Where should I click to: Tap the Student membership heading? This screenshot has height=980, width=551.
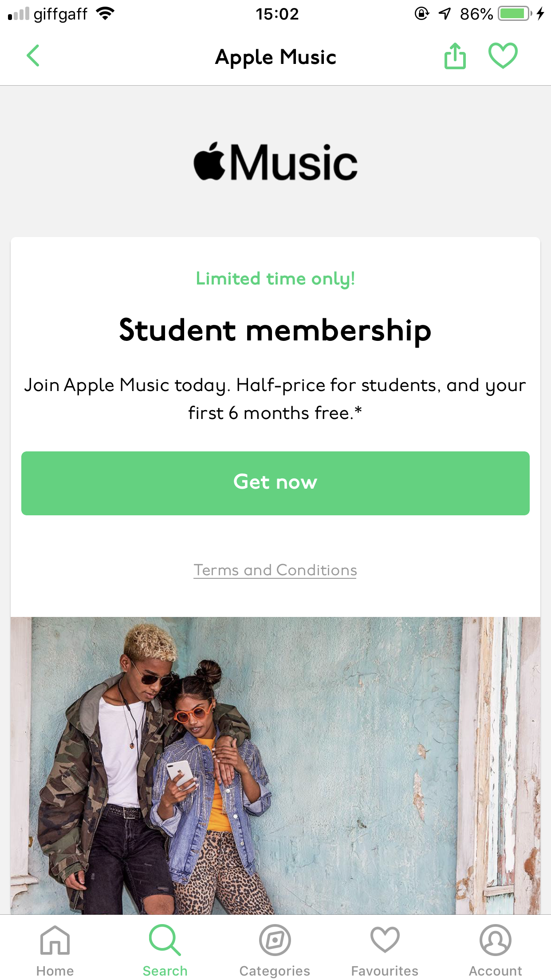[275, 331]
